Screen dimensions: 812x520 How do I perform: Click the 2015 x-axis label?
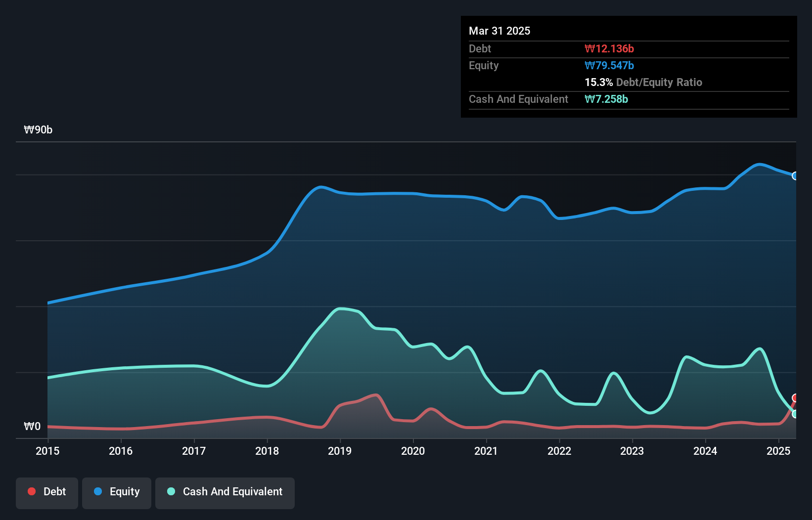click(47, 451)
